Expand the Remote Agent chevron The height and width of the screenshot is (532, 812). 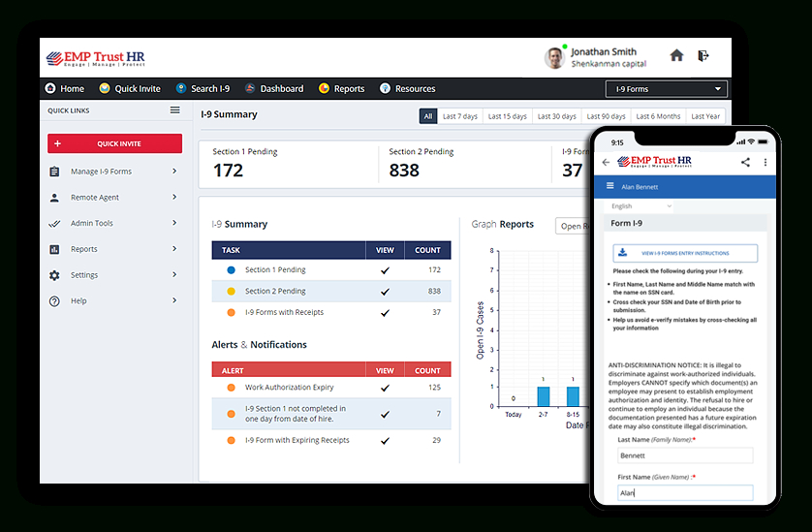point(174,197)
